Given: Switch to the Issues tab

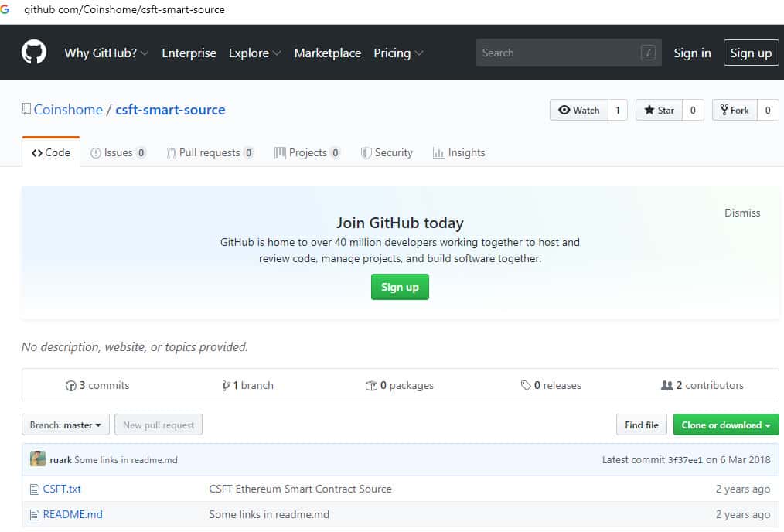Looking at the screenshot, I should click(x=118, y=153).
